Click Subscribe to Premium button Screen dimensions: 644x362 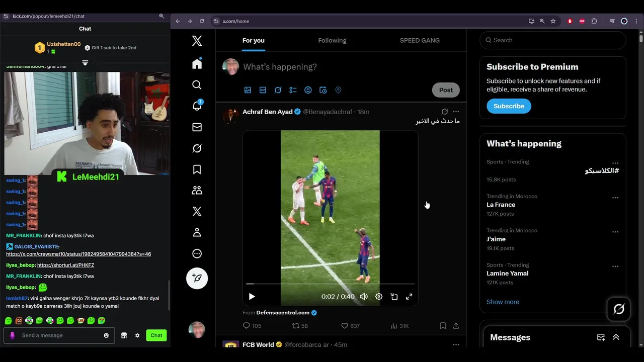coord(509,106)
